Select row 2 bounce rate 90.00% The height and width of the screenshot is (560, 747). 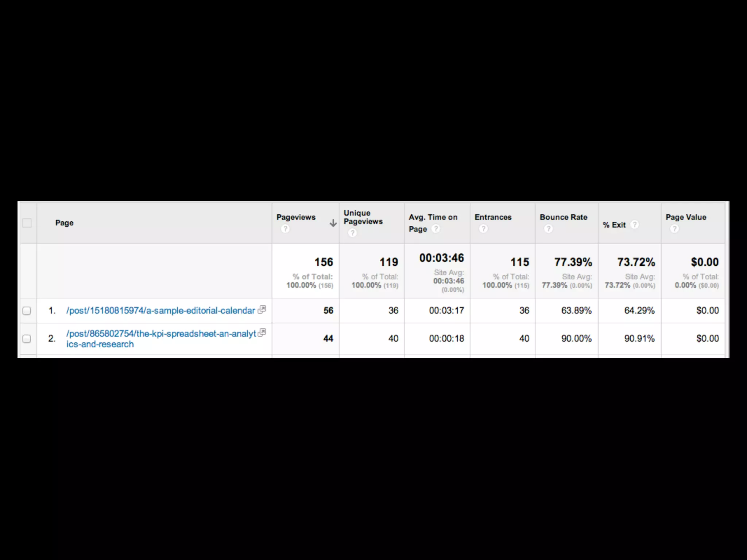pos(576,339)
